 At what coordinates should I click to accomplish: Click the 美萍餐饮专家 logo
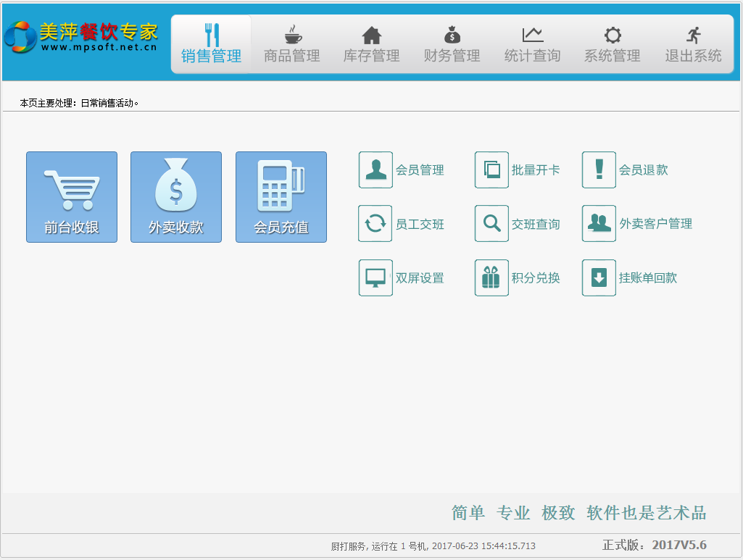point(81,37)
